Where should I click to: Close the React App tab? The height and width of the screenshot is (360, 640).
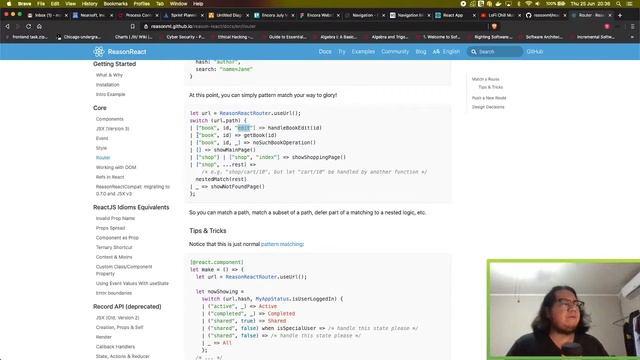[x=474, y=15]
